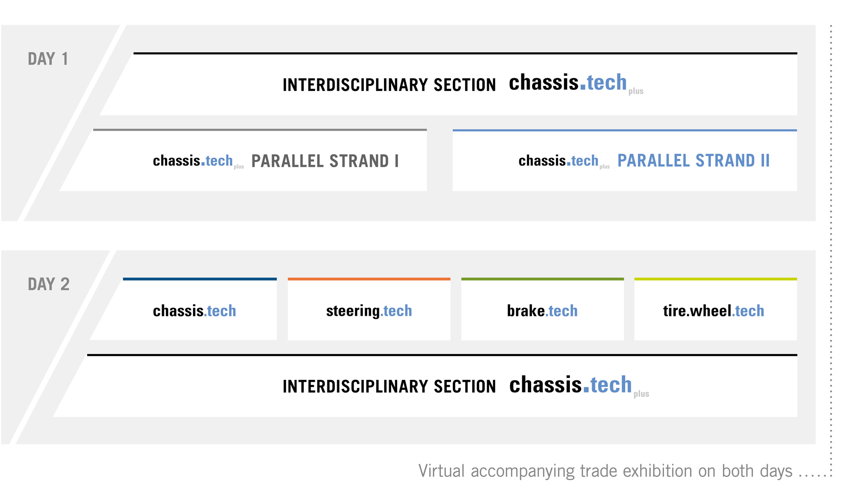Click the light blue bar above Parallel Strand II
This screenshot has width=843, height=504.
[x=625, y=130]
